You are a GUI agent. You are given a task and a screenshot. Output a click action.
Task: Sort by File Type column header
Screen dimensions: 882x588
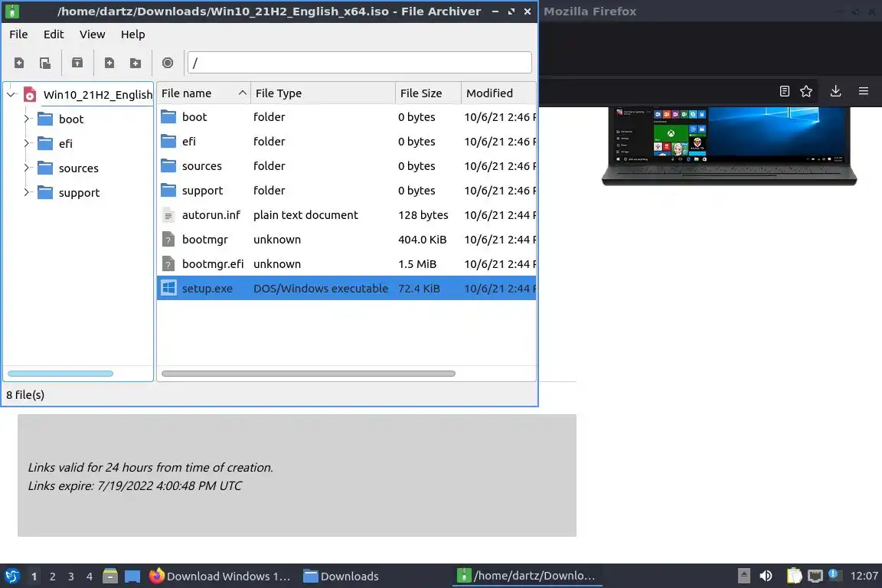click(323, 93)
